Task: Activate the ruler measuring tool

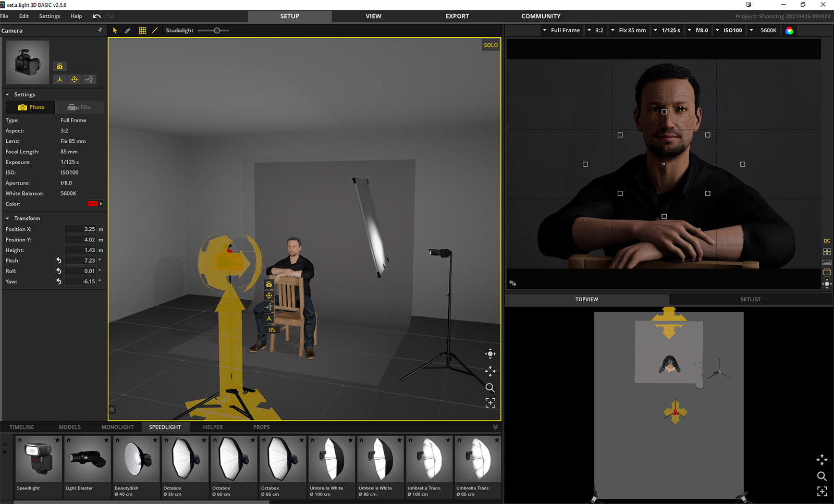Action: point(128,31)
